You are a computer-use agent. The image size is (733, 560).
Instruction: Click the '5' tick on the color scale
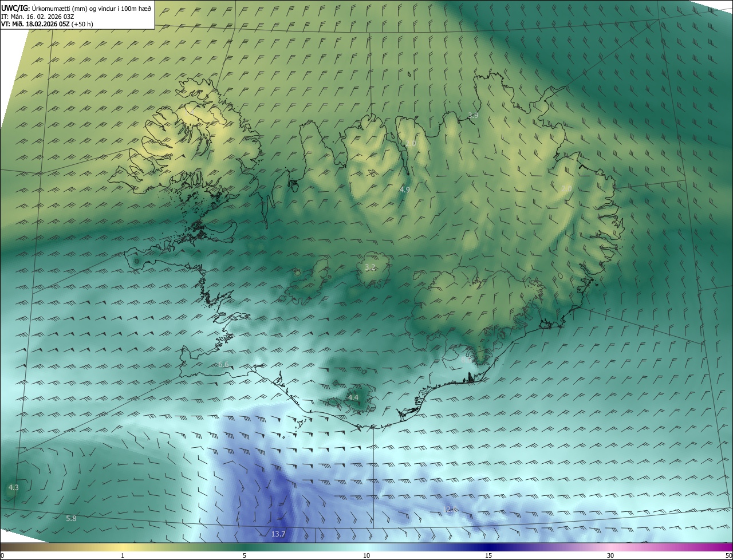coord(245,555)
